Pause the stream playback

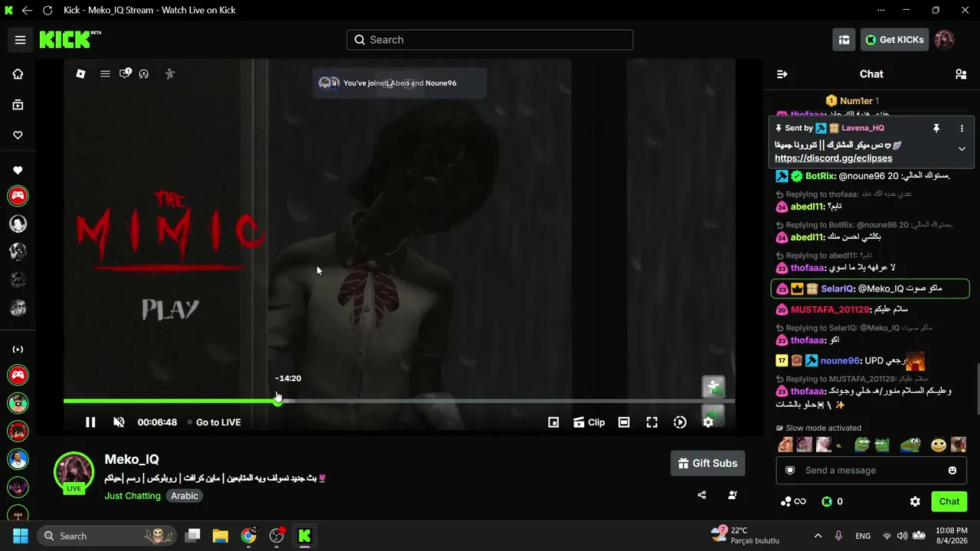(x=90, y=422)
